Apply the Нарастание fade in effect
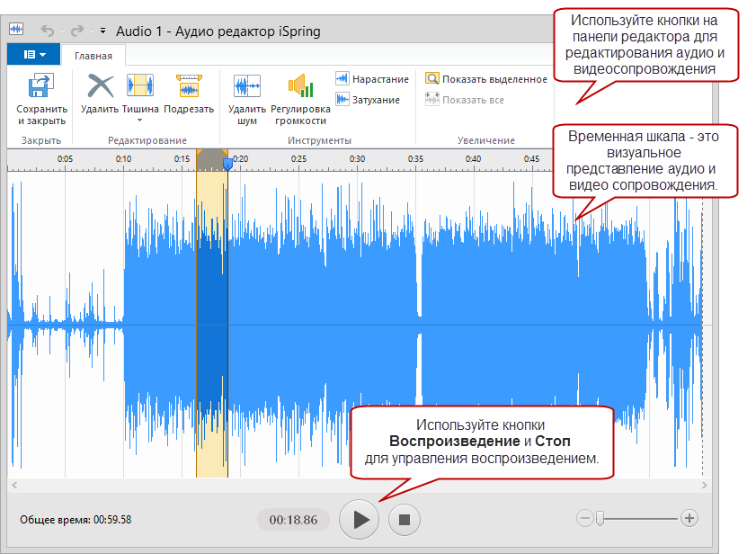Viewport: 756px width, 554px height. (x=372, y=78)
